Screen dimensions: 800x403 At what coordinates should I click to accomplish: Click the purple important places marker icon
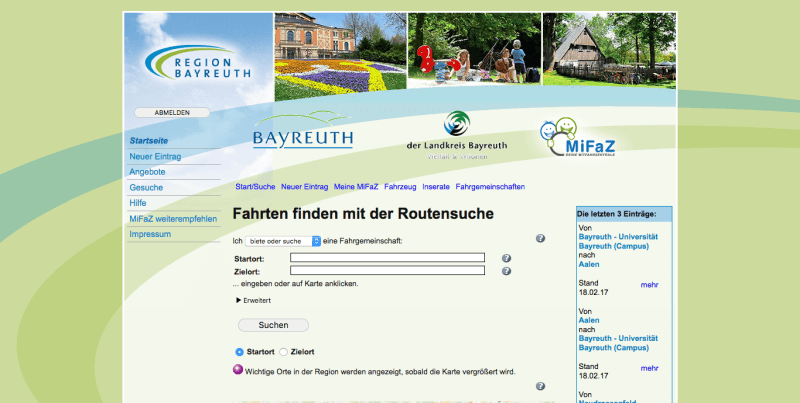[x=238, y=369]
